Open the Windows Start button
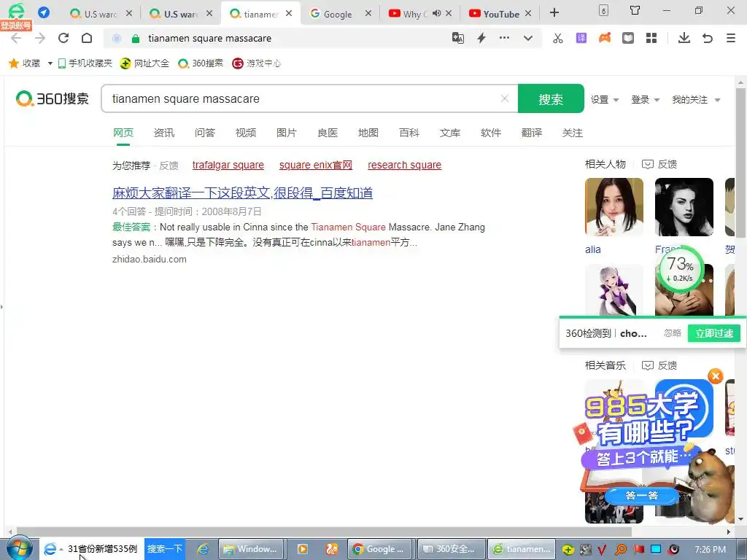The height and width of the screenshot is (560, 747). click(x=19, y=548)
